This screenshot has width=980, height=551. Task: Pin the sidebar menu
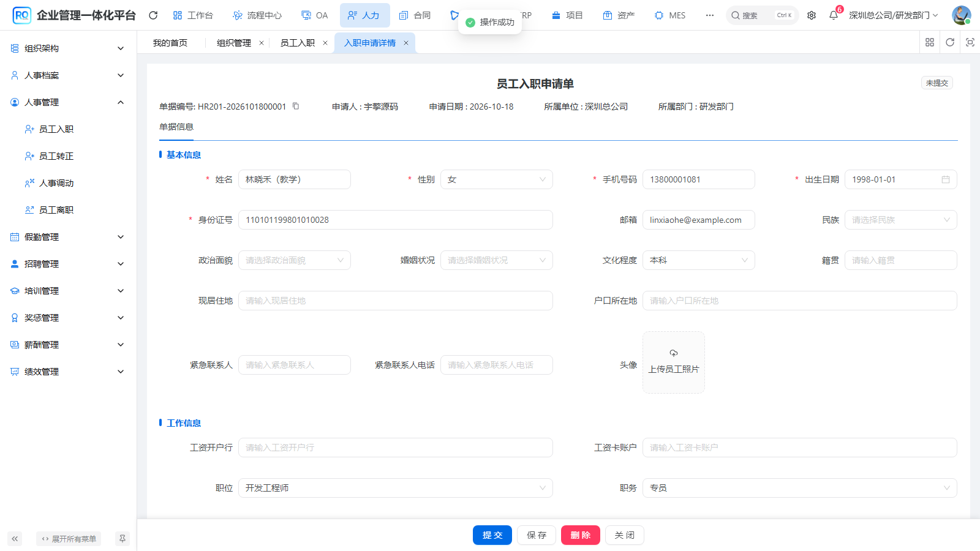(123, 539)
